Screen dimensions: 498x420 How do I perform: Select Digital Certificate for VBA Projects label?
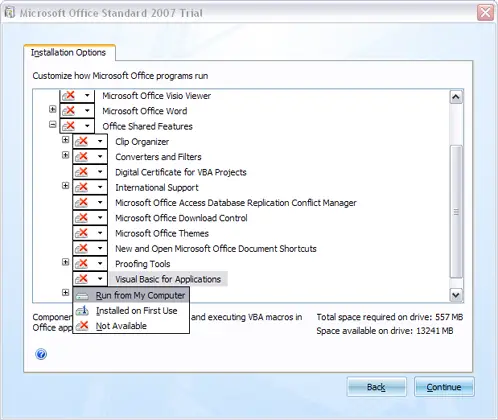tap(181, 172)
